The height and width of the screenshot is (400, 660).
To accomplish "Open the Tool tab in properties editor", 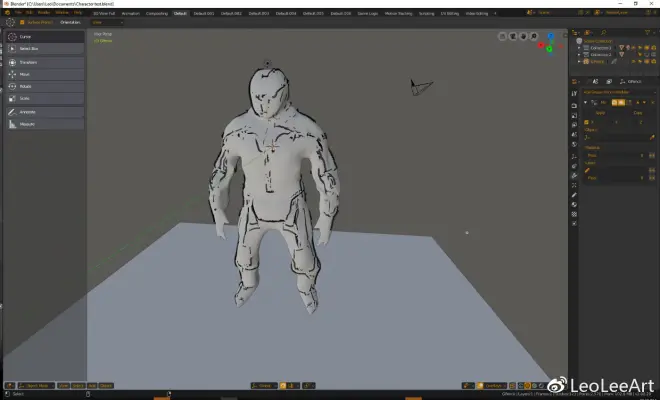I will [574, 93].
